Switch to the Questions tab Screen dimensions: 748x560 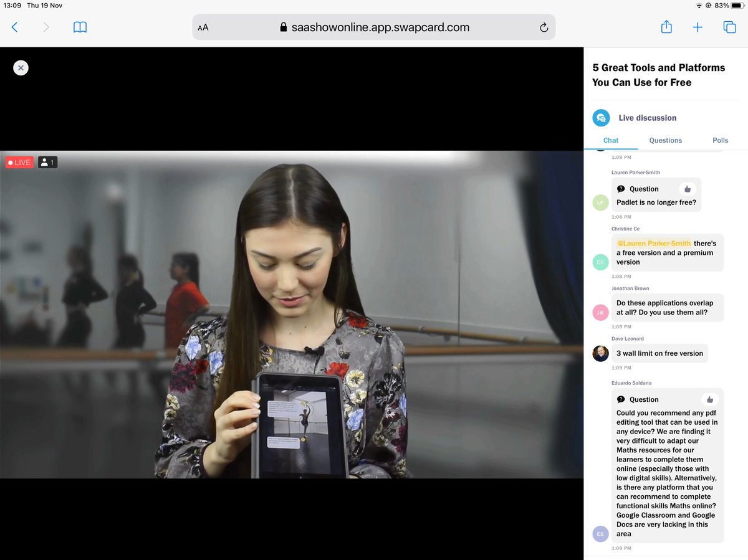coord(666,140)
